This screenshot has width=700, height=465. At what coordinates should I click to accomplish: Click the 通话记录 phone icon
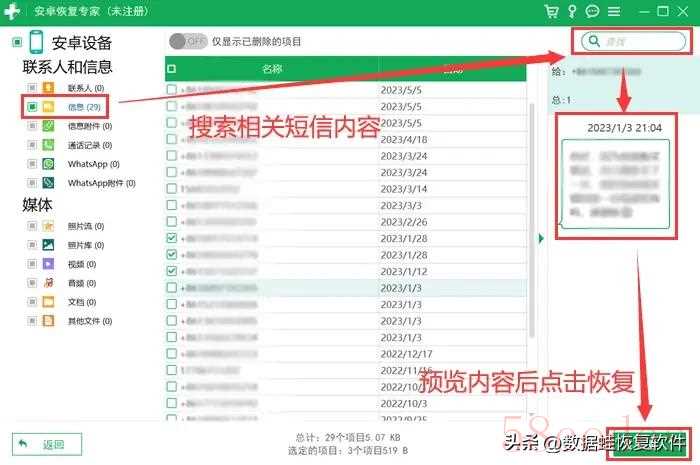click(x=48, y=145)
